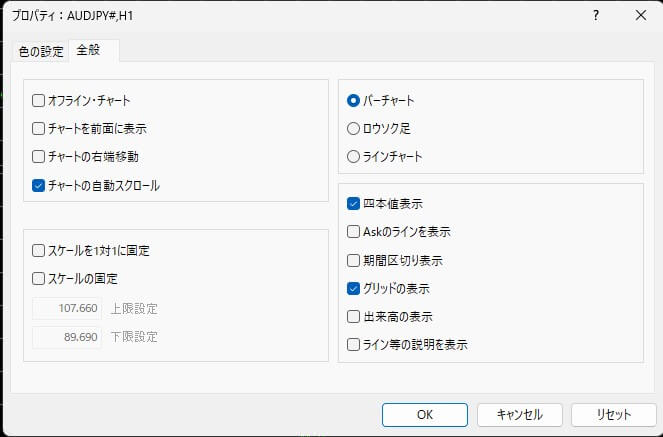Image resolution: width=663 pixels, height=437 pixels.
Task: Enable Askのラインを表示 checkbox
Action: (353, 231)
